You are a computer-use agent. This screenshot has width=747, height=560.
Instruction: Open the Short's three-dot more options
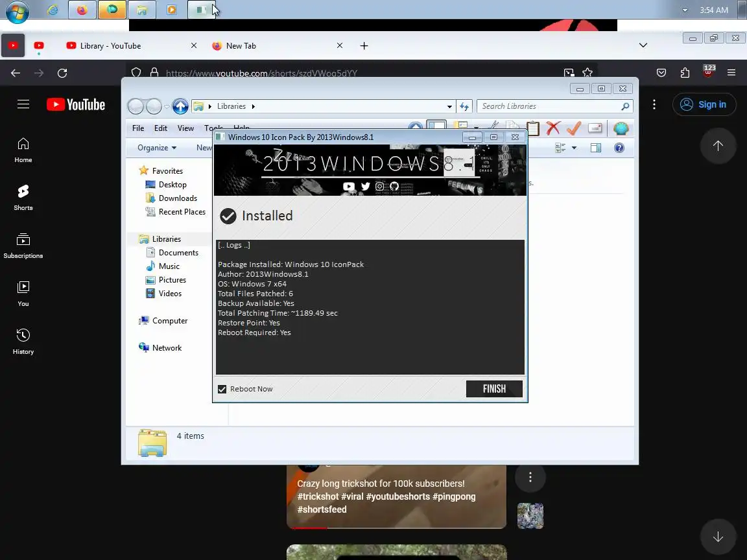(x=530, y=477)
